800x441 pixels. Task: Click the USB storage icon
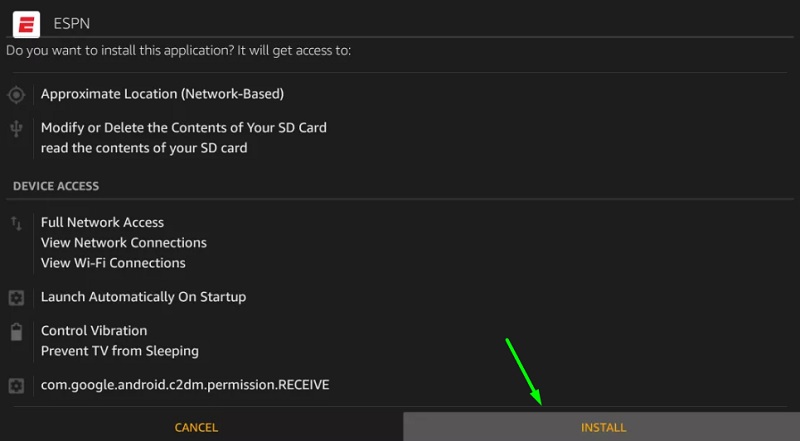point(16,129)
